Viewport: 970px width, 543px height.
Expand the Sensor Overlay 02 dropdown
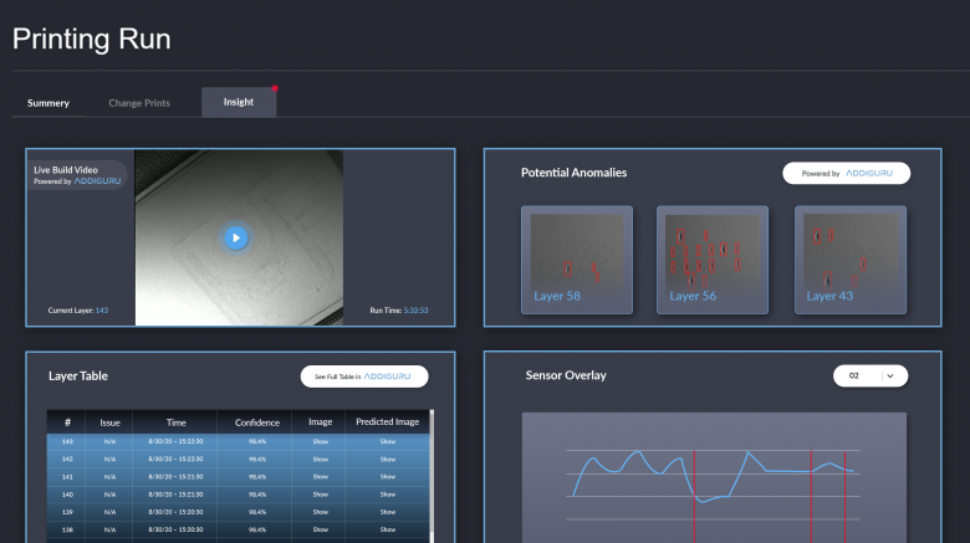[870, 376]
